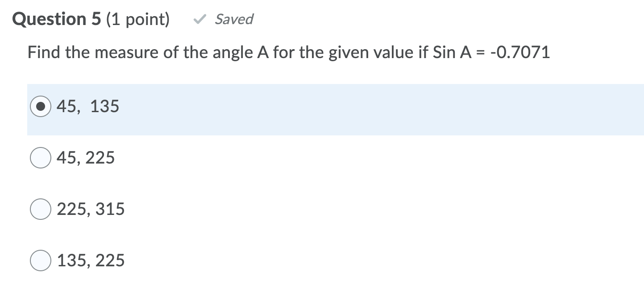Click the question prompt text

coord(288,52)
